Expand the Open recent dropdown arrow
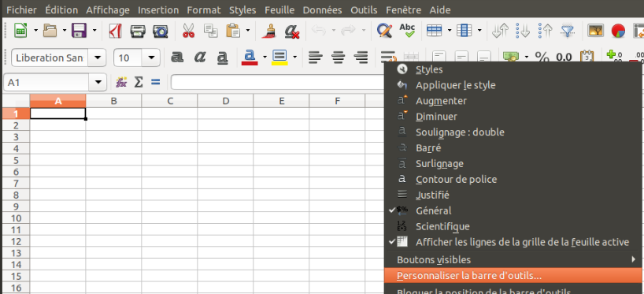 [65, 31]
